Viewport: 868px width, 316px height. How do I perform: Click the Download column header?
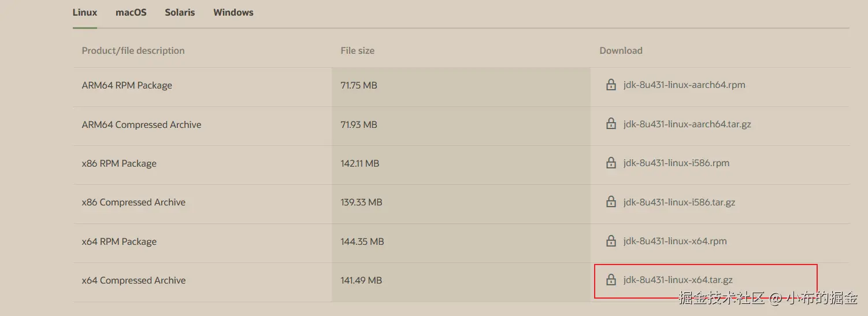621,50
